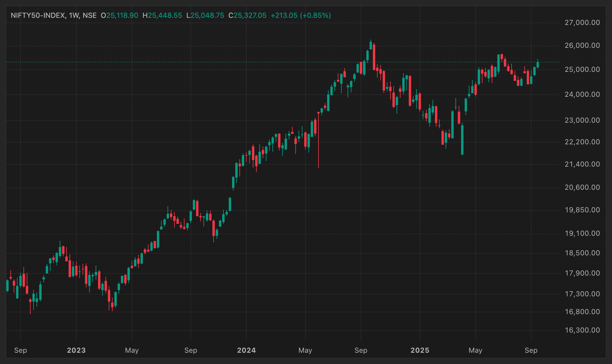Click the 25,000.00 price axis label
The height and width of the screenshot is (364, 612).
pos(582,69)
